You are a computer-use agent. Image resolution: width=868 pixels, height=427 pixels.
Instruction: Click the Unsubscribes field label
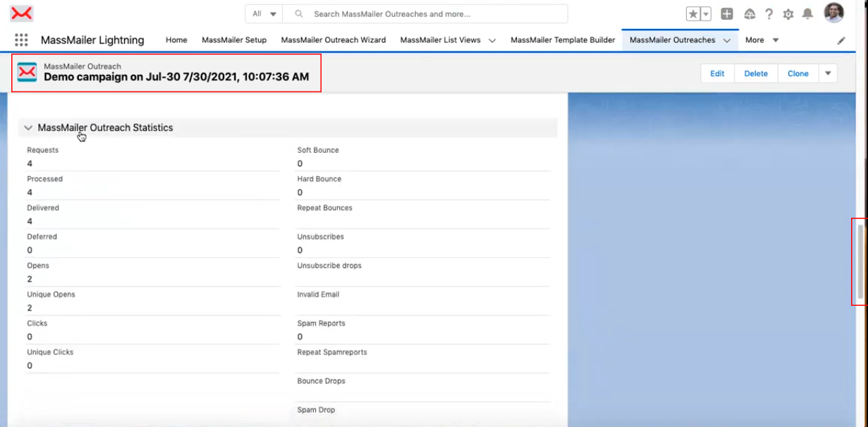[321, 237]
